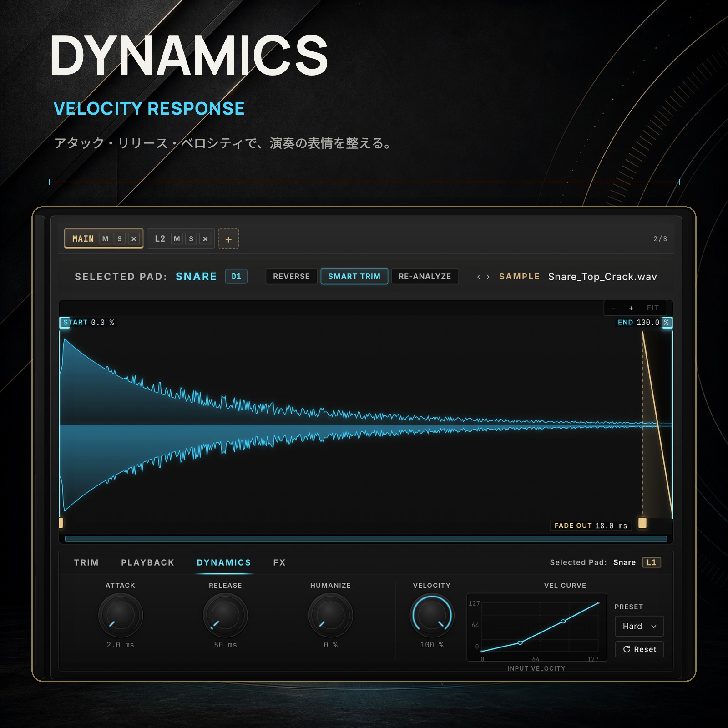Open the TRIM tab
This screenshot has width=728, height=728.
(x=86, y=562)
